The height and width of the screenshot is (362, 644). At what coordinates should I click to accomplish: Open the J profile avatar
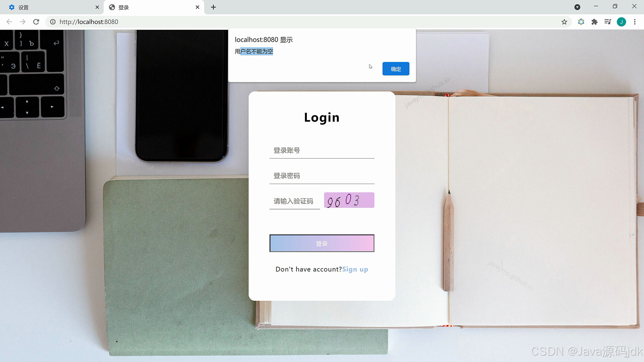[x=621, y=22]
